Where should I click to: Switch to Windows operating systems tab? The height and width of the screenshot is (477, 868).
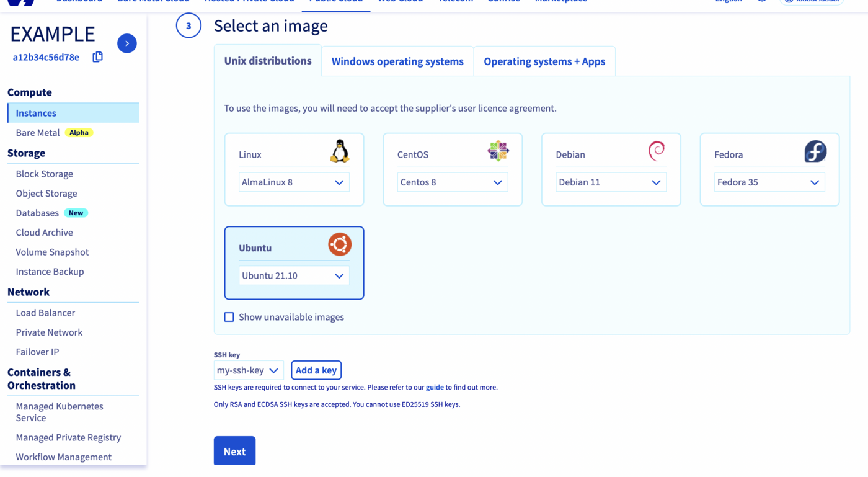tap(397, 61)
